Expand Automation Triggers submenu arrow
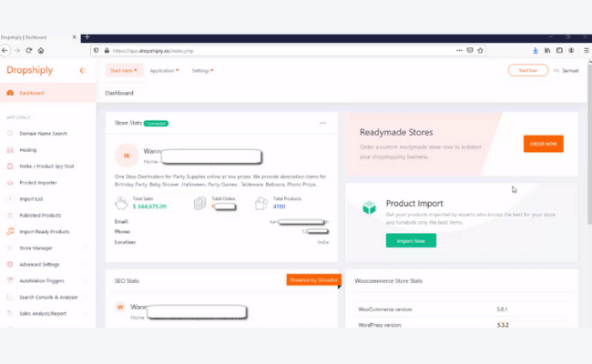This screenshot has width=592, height=364. pos(86,280)
